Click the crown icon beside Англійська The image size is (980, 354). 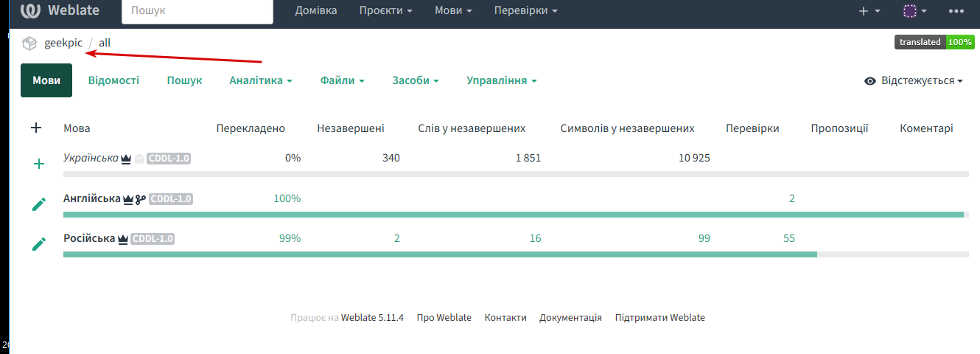[128, 199]
